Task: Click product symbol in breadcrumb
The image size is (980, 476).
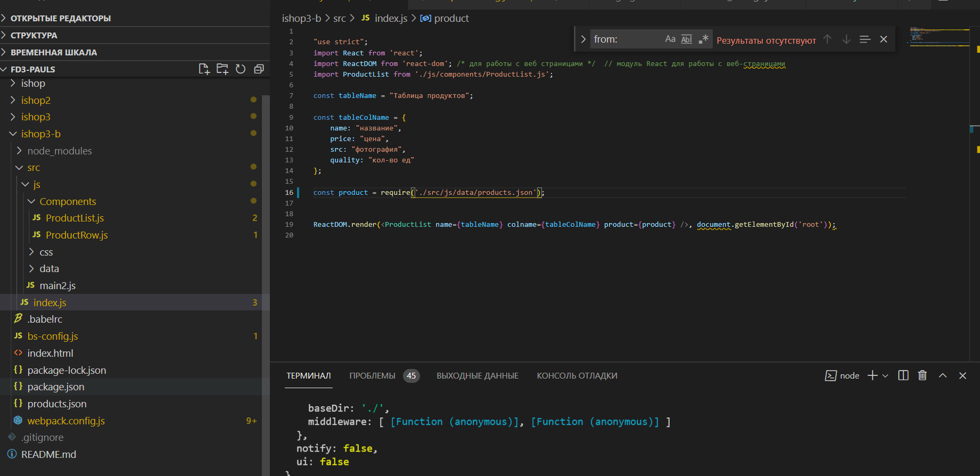Action: (444, 18)
